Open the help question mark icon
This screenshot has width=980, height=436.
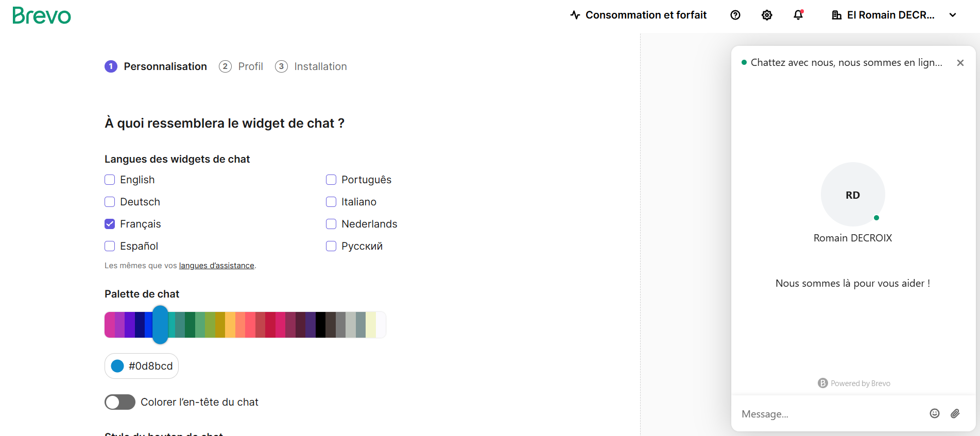[735, 15]
